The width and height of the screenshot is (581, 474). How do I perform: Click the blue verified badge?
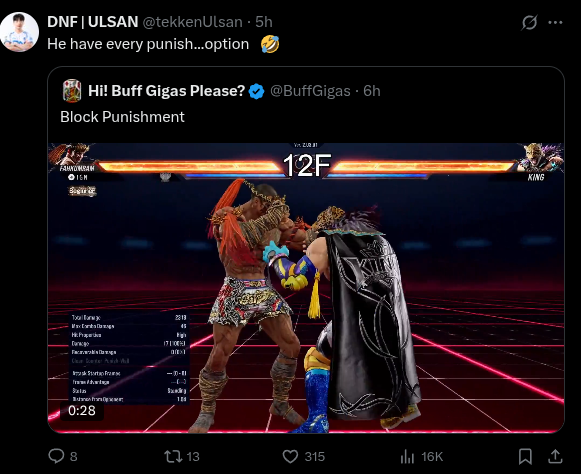coord(256,91)
